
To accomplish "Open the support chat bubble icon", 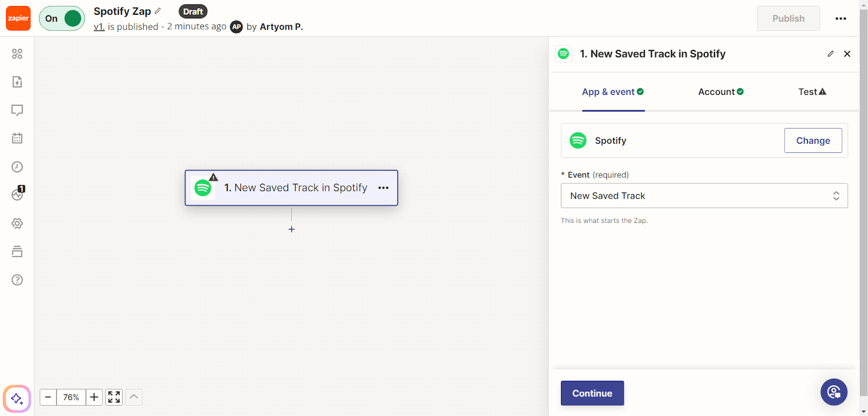I will pos(834,392).
